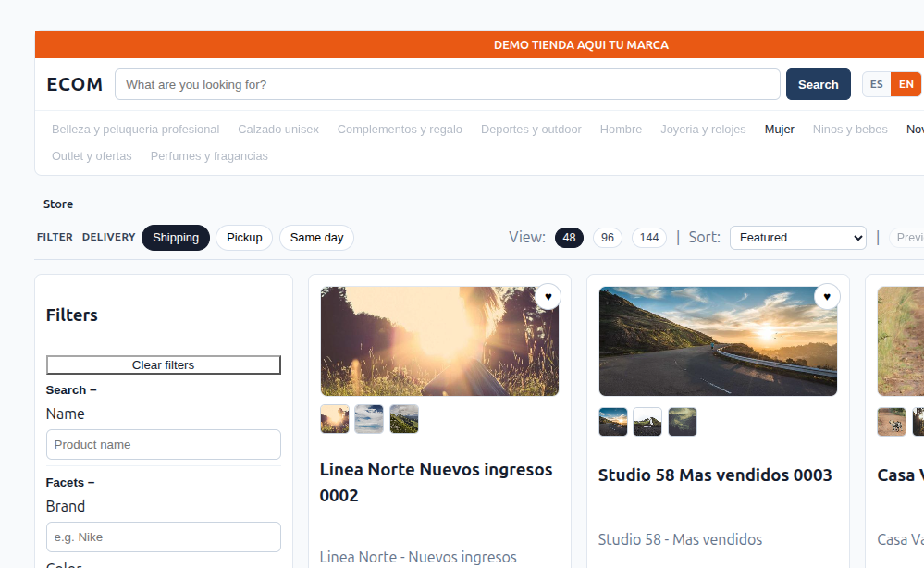Toggle the Same day delivery filter
Screen dimensions: 924x568
point(316,238)
